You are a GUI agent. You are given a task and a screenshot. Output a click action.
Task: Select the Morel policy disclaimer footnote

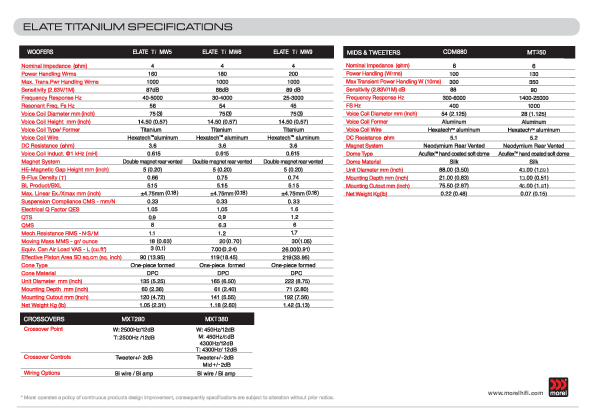[177, 398]
